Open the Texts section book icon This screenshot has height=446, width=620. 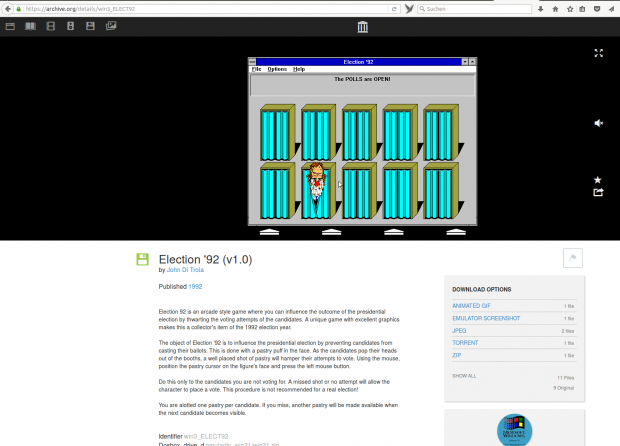[x=31, y=26]
